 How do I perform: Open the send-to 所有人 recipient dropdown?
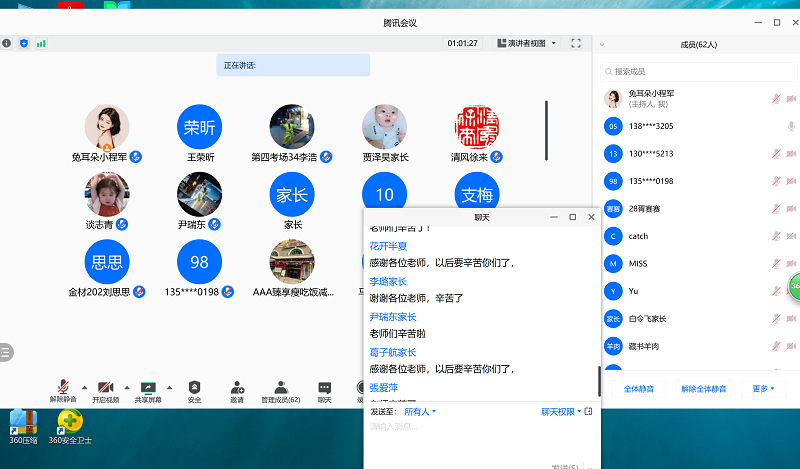click(420, 411)
